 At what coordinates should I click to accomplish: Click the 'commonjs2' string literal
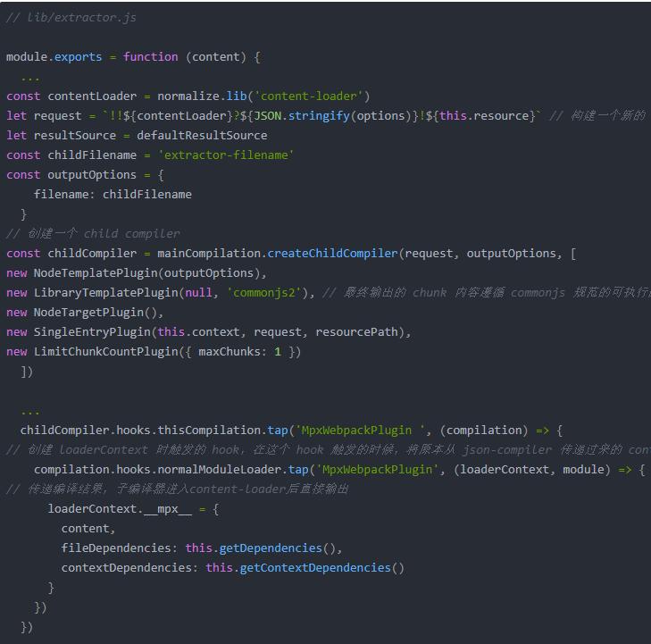(264, 293)
